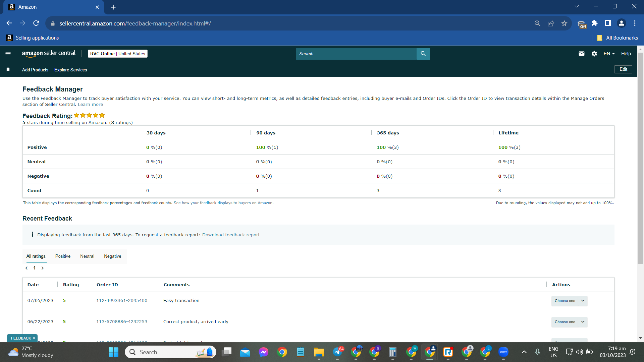This screenshot has height=362, width=644.
Task: Open the All Bookmarks folder
Action: (x=618, y=38)
